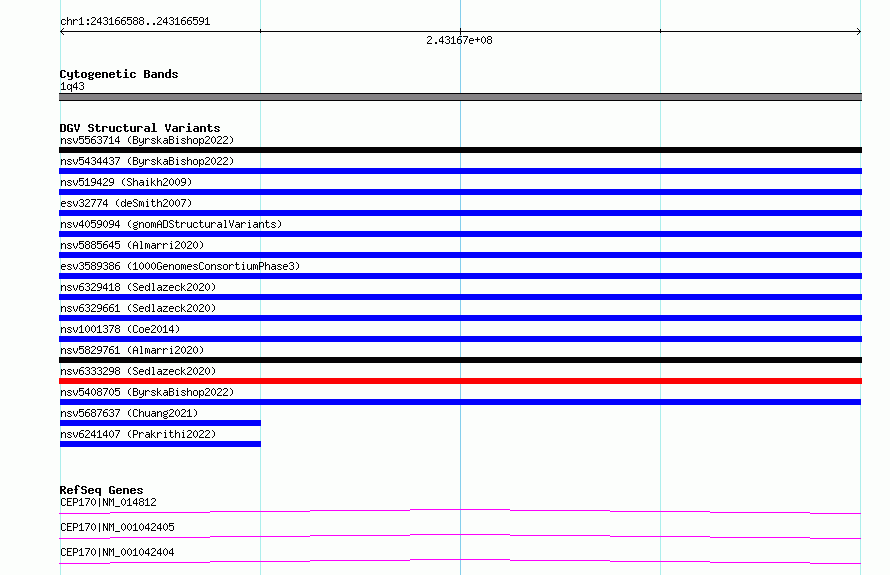Image resolution: width=890 pixels, height=575 pixels.
Task: Click the red bar for nsv6333298
Action: [x=460, y=381]
